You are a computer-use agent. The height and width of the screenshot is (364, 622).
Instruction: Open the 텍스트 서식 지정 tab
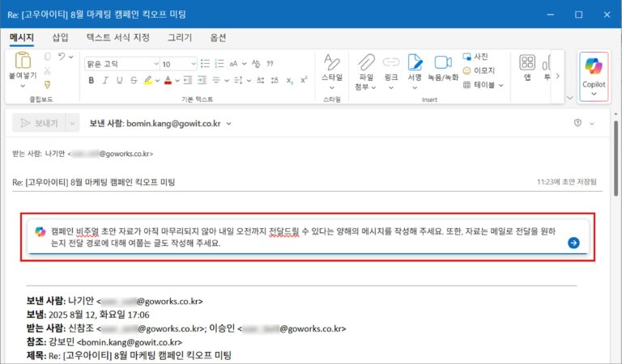(117, 38)
